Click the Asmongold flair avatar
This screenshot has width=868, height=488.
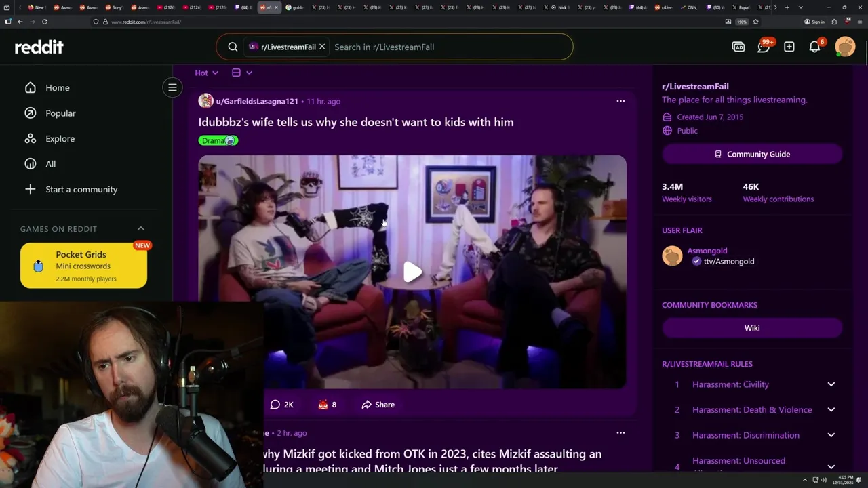pyautogui.click(x=672, y=256)
